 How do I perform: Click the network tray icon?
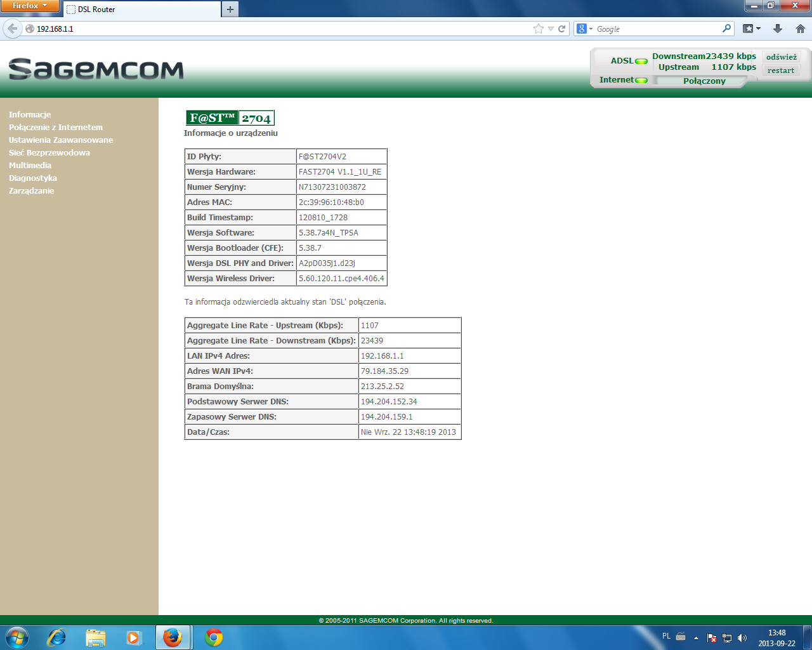[x=727, y=638]
